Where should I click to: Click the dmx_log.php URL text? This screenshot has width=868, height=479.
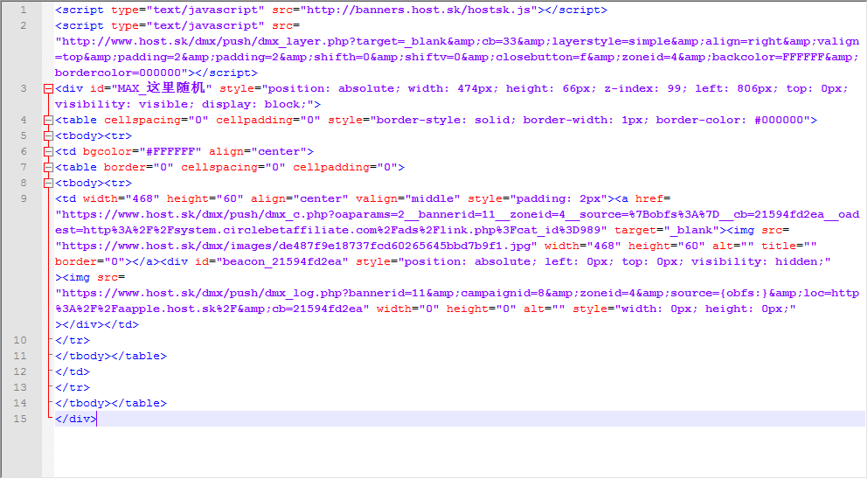click(x=456, y=294)
